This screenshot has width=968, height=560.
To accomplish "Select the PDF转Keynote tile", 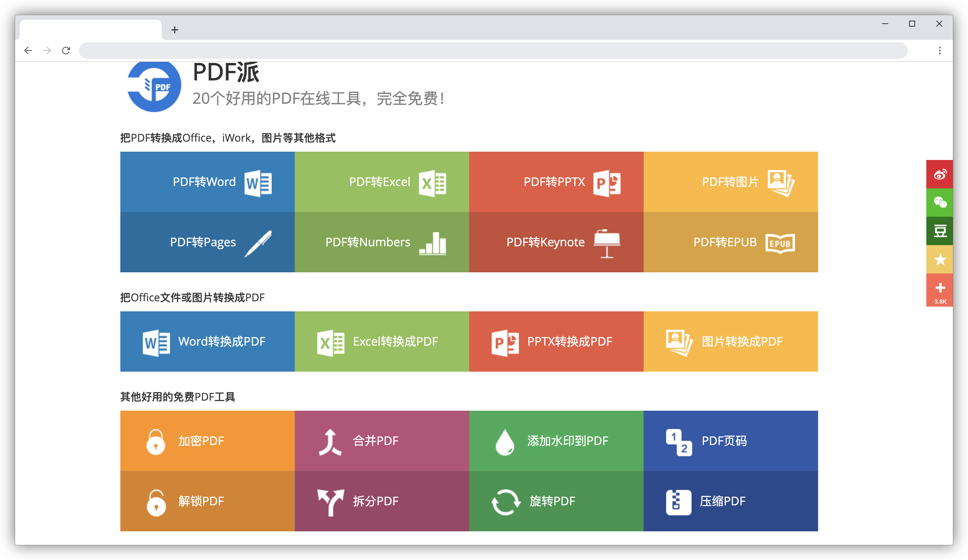I will click(556, 242).
